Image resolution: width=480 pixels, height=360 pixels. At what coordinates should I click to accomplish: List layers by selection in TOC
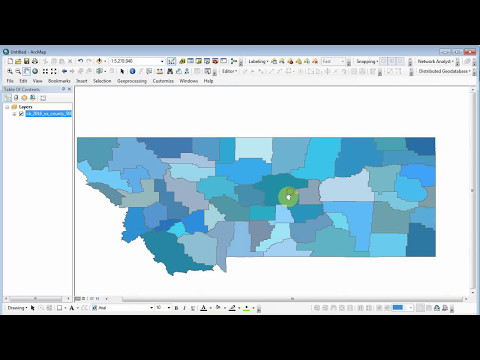[32, 98]
